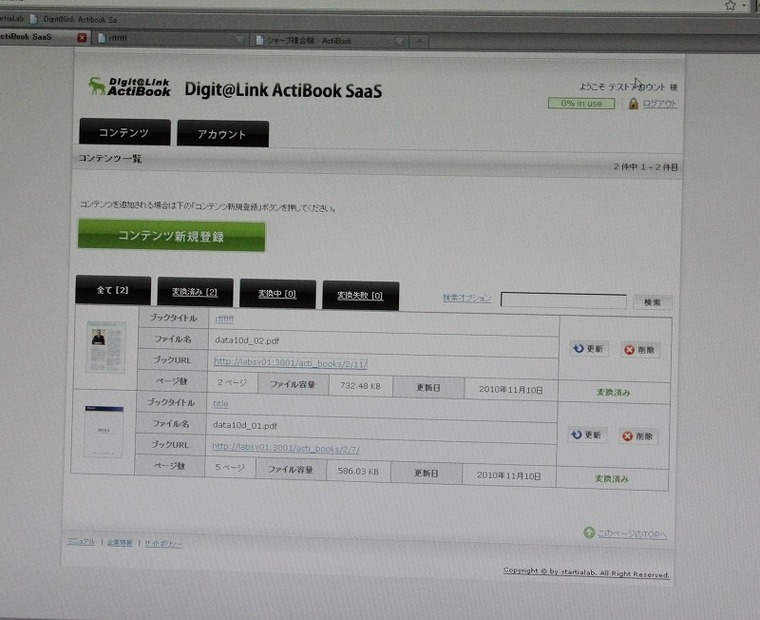Click the bookmark star in the browser bar

[x=730, y=5]
